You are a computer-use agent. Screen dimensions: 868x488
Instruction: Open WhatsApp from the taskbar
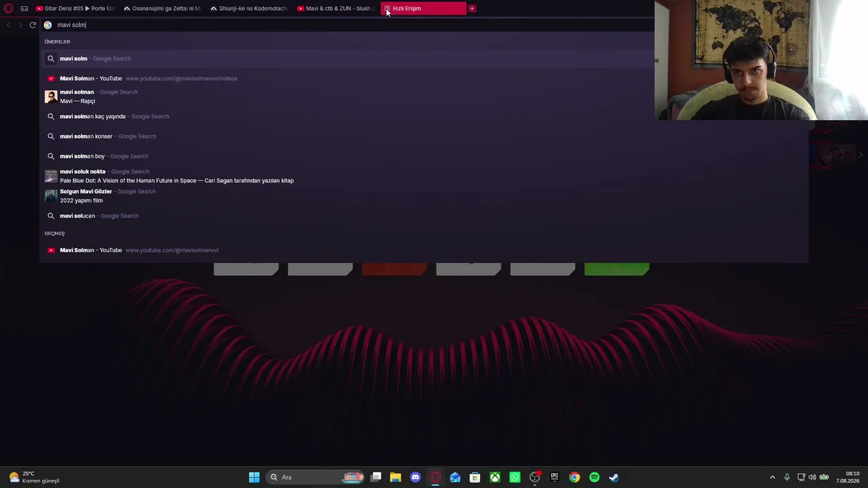(x=515, y=477)
